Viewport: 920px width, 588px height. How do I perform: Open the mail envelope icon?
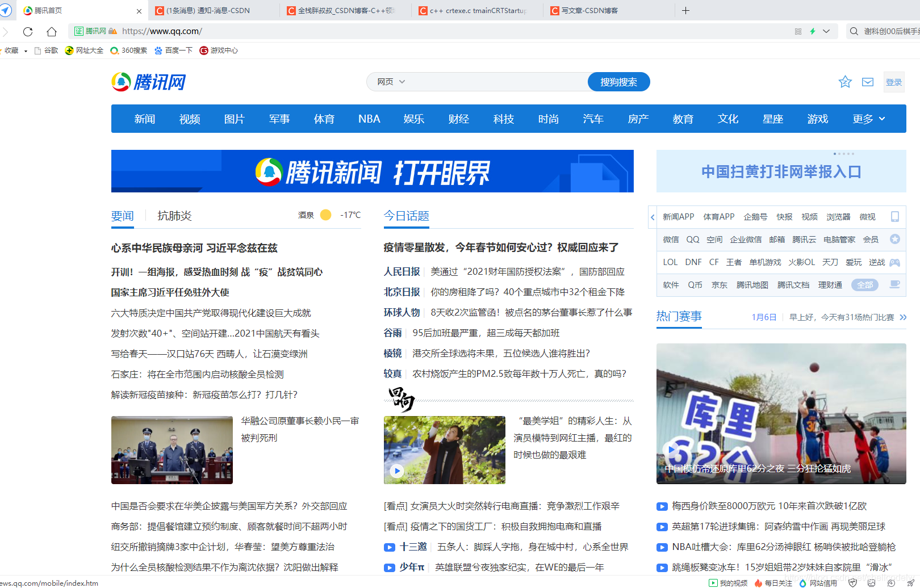(868, 82)
